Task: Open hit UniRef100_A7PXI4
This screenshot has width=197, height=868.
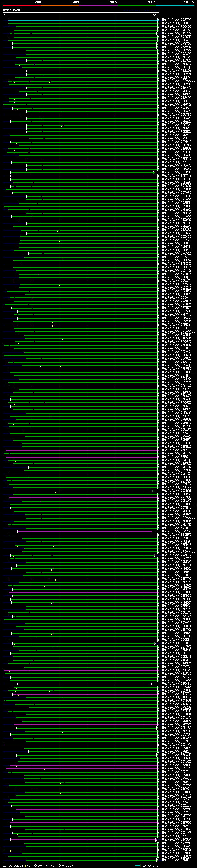Action: (177, 565)
